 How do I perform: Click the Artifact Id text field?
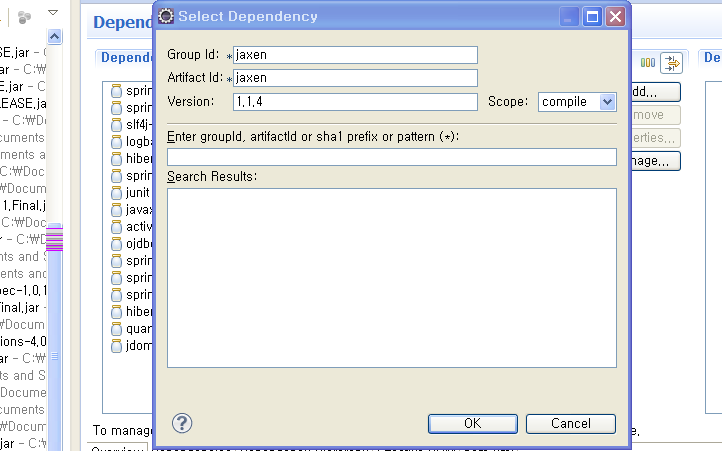(354, 78)
